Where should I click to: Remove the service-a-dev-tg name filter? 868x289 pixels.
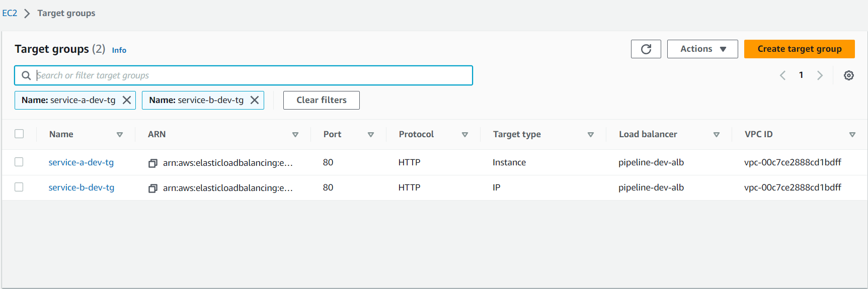click(127, 100)
